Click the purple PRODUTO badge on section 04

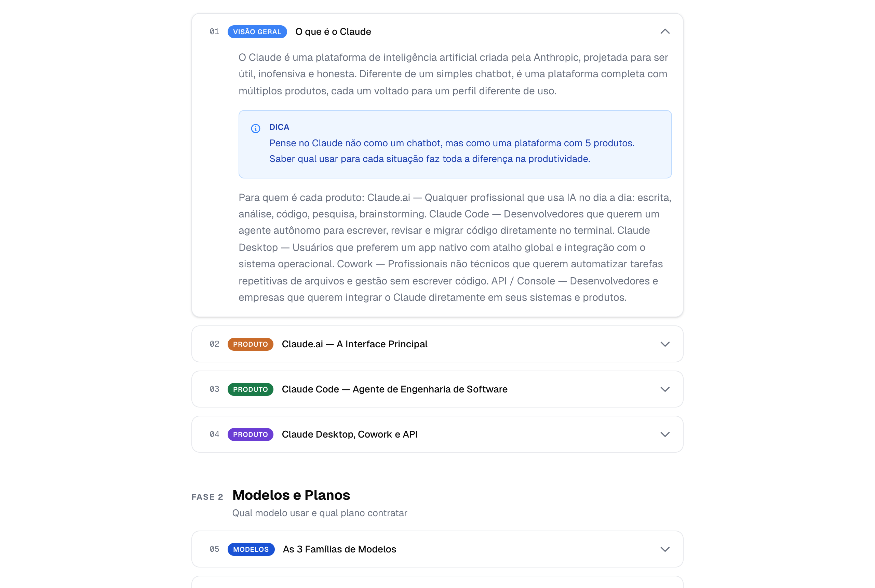[250, 434]
